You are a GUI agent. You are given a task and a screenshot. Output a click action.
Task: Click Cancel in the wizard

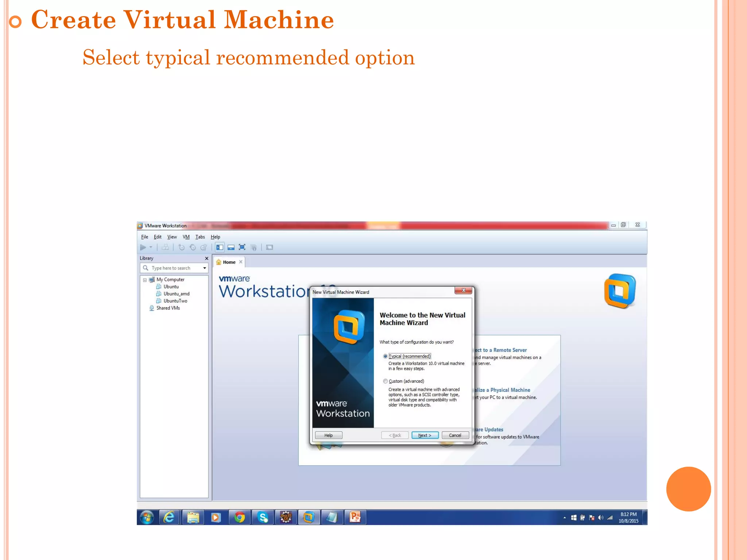tap(455, 435)
